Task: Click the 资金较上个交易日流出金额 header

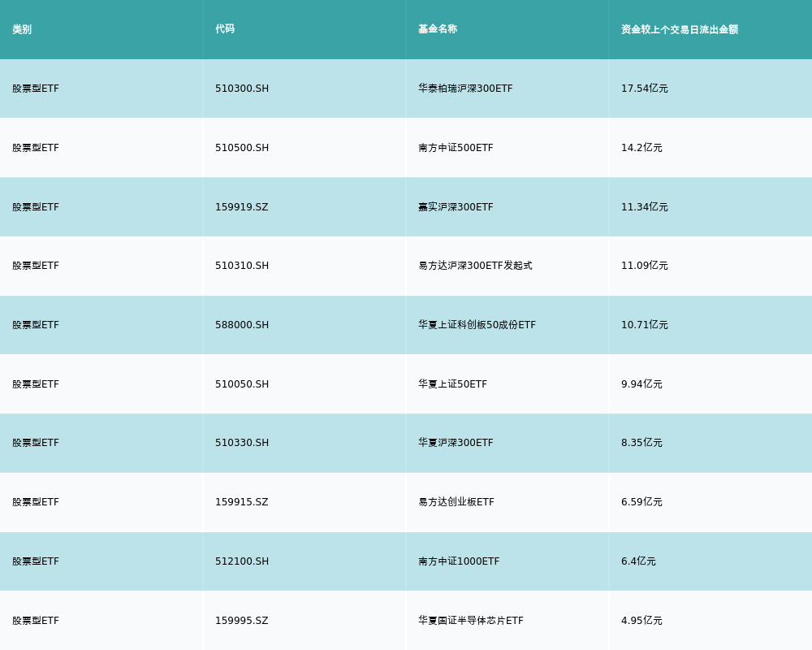Action: point(680,29)
